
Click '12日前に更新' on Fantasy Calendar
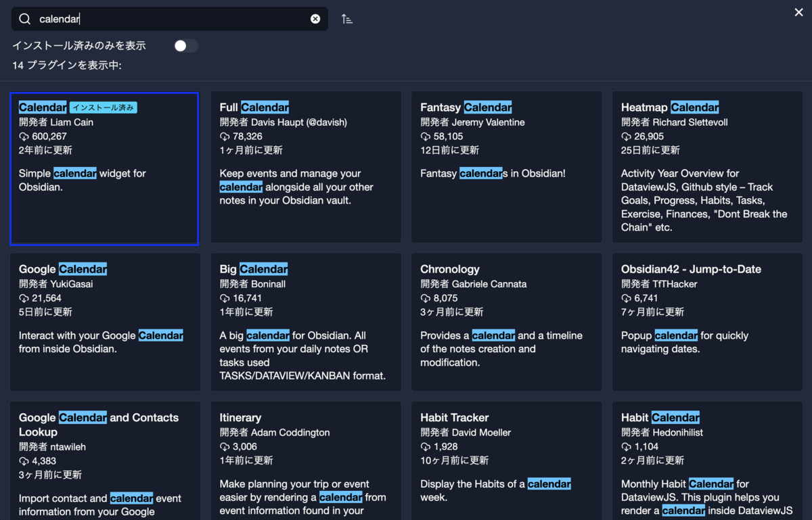[449, 150]
